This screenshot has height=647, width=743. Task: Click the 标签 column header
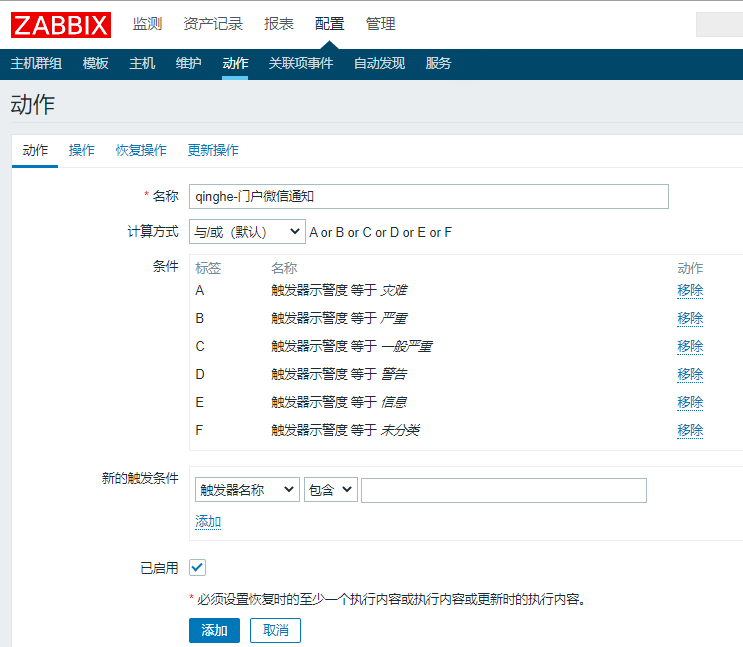[x=208, y=268]
